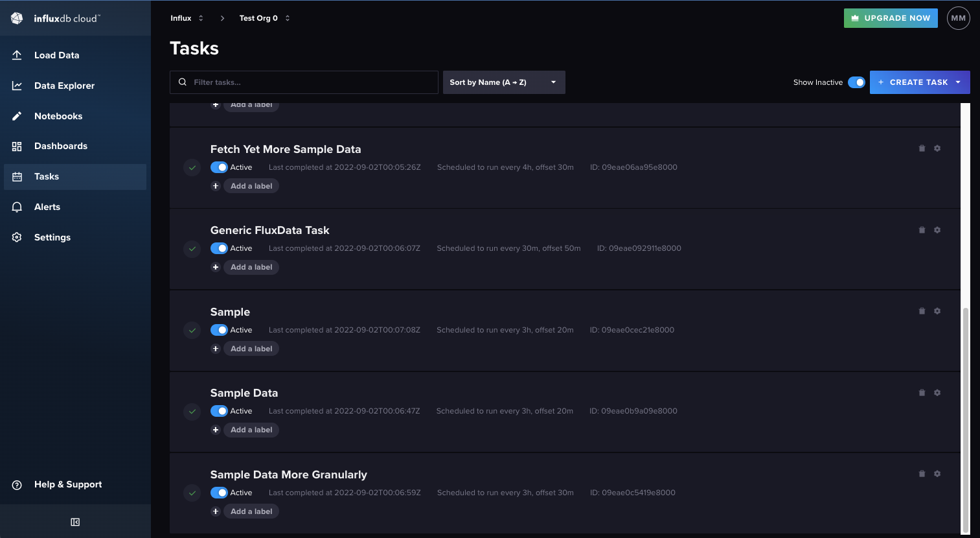The width and height of the screenshot is (980, 538).
Task: Add a label to Sample Data More Granularly
Action: (251, 511)
